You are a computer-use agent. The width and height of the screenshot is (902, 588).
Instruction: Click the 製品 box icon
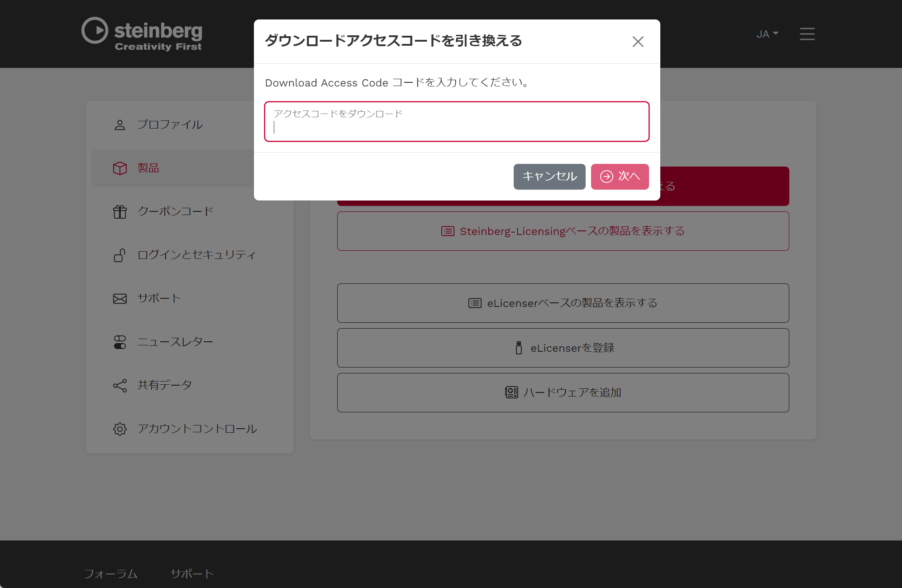(120, 168)
